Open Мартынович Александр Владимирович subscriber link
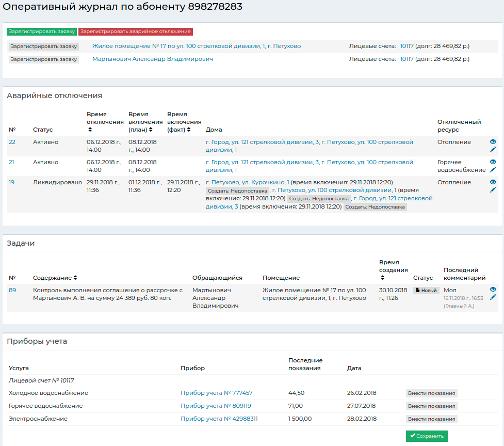Image resolution: width=504 pixels, height=446 pixels. click(x=152, y=59)
